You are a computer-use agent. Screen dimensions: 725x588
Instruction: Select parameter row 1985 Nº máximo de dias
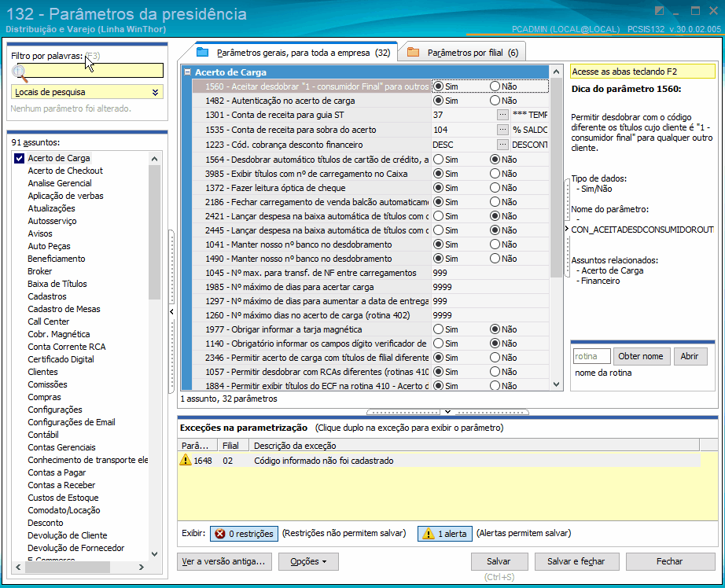point(371,287)
